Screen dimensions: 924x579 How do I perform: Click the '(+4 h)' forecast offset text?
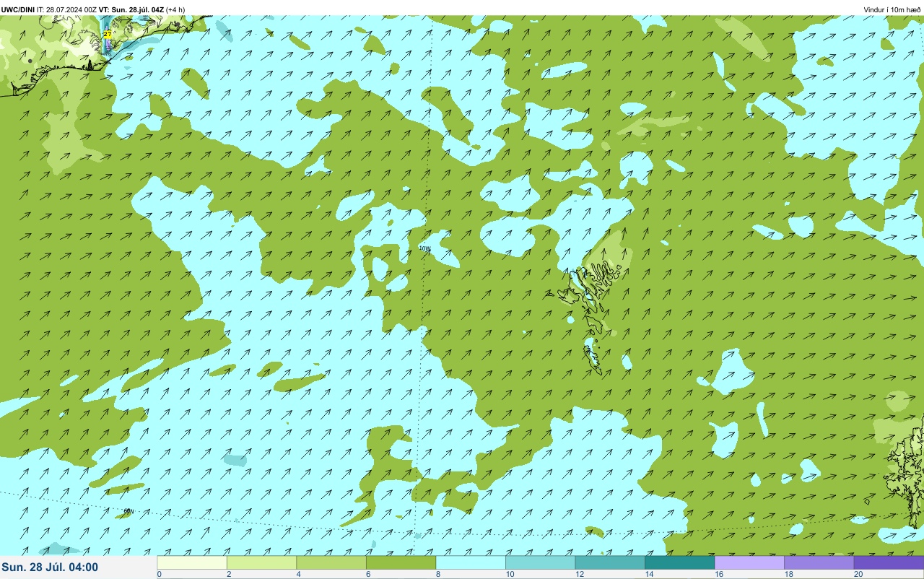point(175,9)
